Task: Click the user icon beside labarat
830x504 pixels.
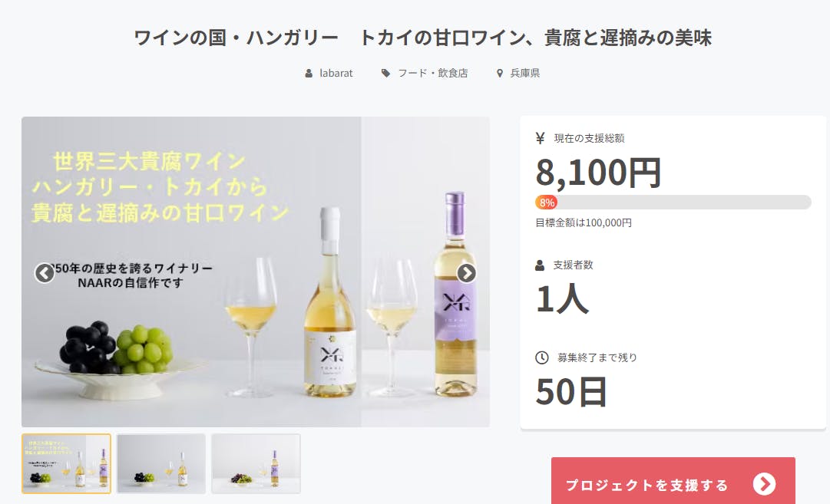Action: 309,74
